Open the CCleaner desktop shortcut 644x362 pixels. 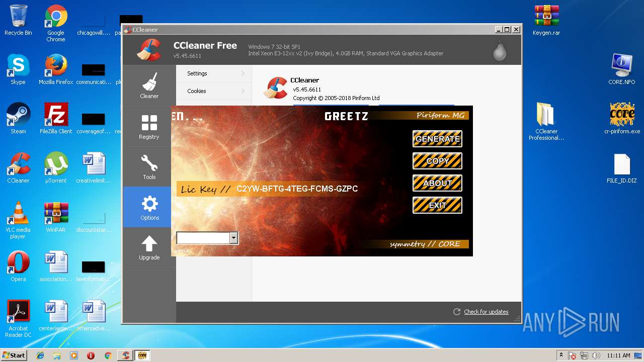[x=18, y=168]
